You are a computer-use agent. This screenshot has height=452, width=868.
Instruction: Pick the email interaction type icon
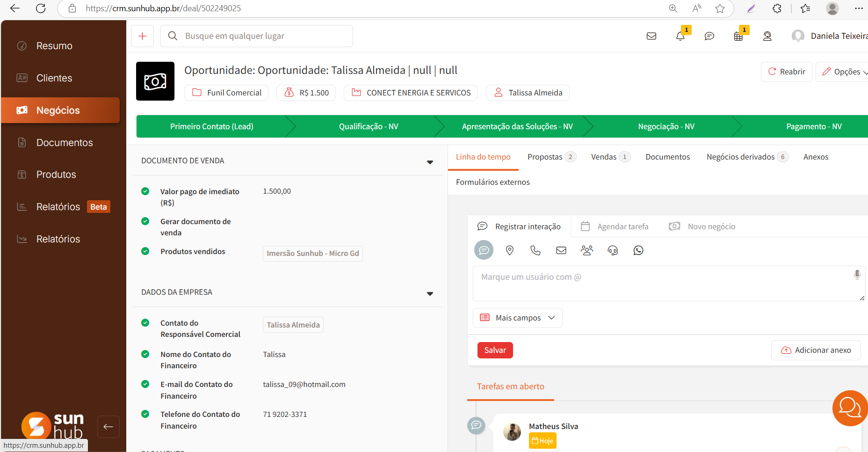(x=561, y=250)
